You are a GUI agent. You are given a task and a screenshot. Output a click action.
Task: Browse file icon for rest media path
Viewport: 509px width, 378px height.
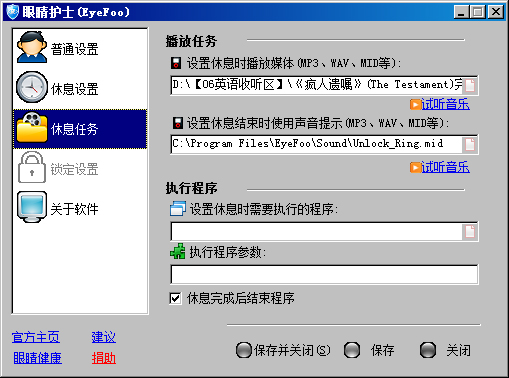[470, 85]
